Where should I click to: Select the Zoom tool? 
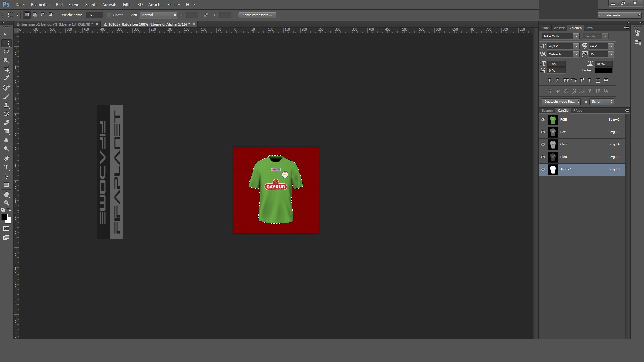(6, 203)
